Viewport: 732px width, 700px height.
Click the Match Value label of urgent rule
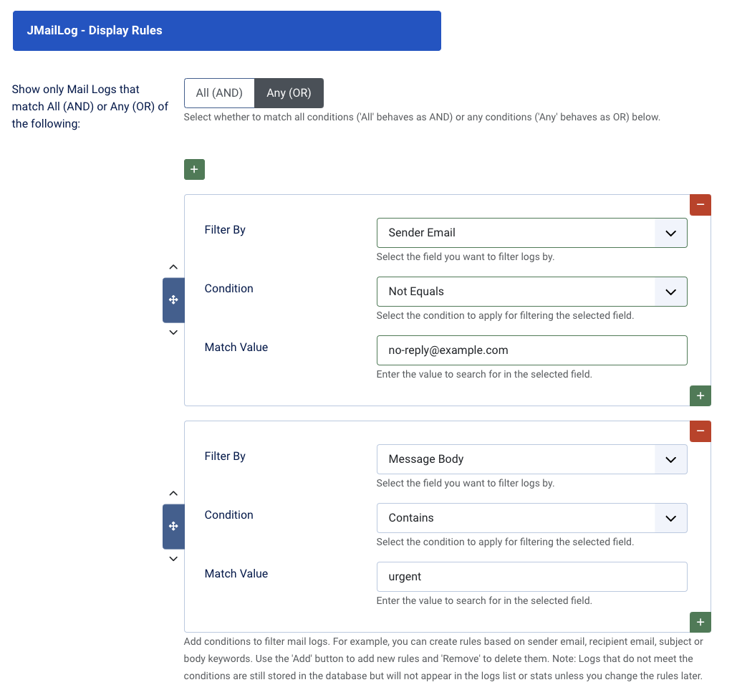point(236,574)
